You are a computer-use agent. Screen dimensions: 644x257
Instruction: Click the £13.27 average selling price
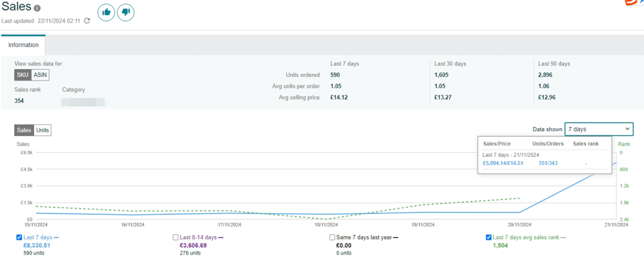pos(443,98)
